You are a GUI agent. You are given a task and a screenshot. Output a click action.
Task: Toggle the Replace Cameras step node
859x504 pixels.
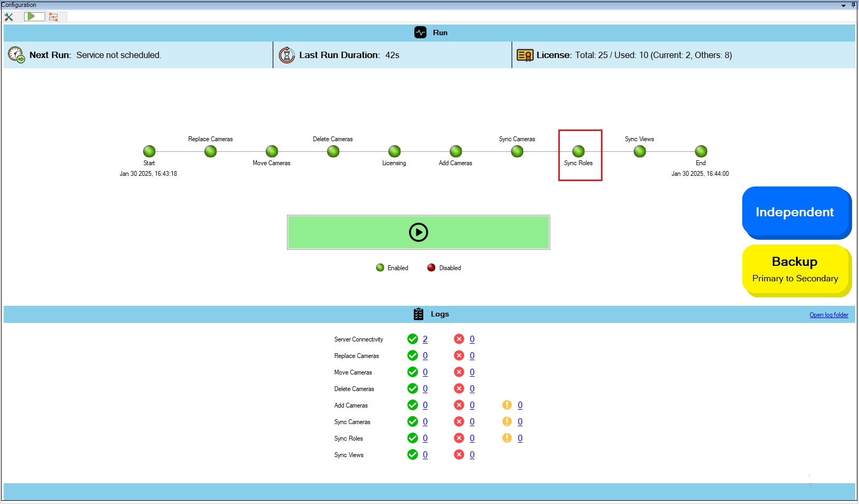tap(211, 151)
